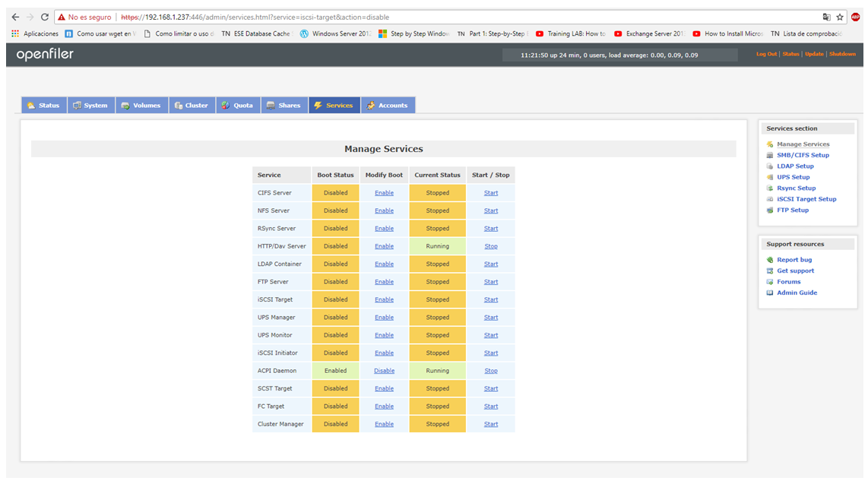
Task: Click the Shutdown link in header
Action: tap(842, 54)
